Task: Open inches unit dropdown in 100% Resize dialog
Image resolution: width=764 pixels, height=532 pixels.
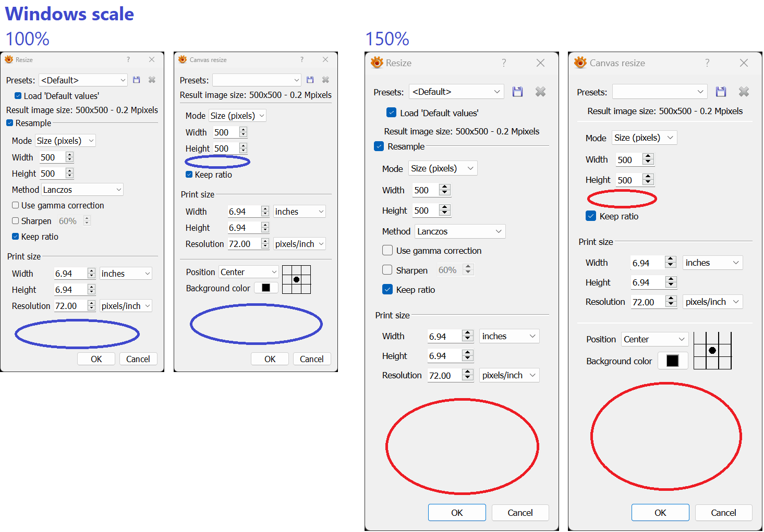Action: click(126, 274)
